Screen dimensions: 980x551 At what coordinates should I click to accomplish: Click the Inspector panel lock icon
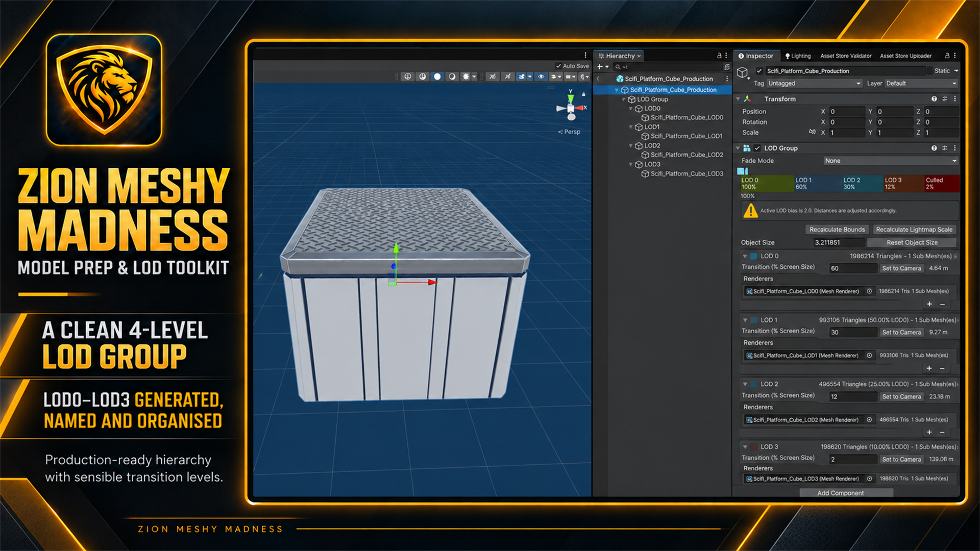tap(947, 56)
